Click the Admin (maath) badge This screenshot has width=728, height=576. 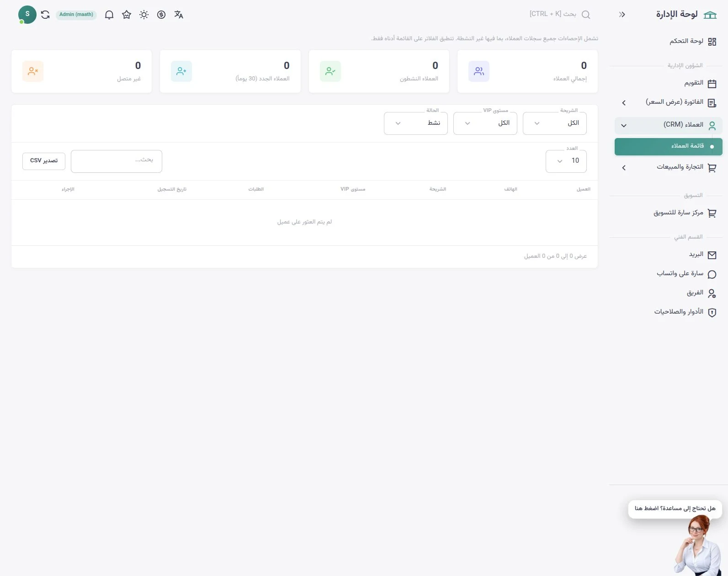tap(76, 15)
